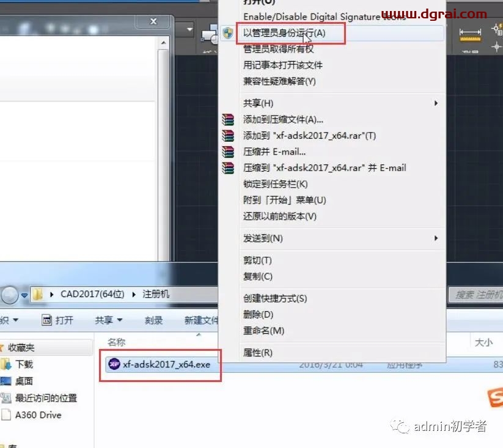503x448 pixels.
Task: Click 打开 button in Explorer toolbar
Action: coord(57,320)
